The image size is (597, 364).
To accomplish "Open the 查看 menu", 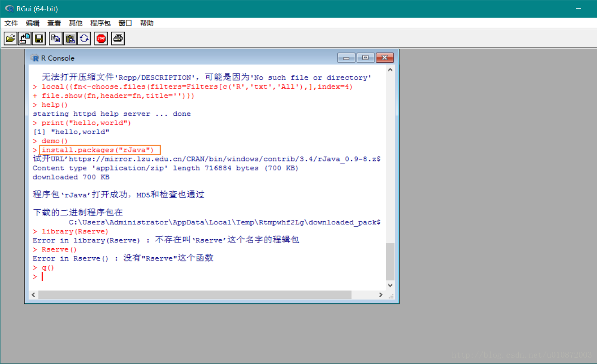I will [x=54, y=23].
